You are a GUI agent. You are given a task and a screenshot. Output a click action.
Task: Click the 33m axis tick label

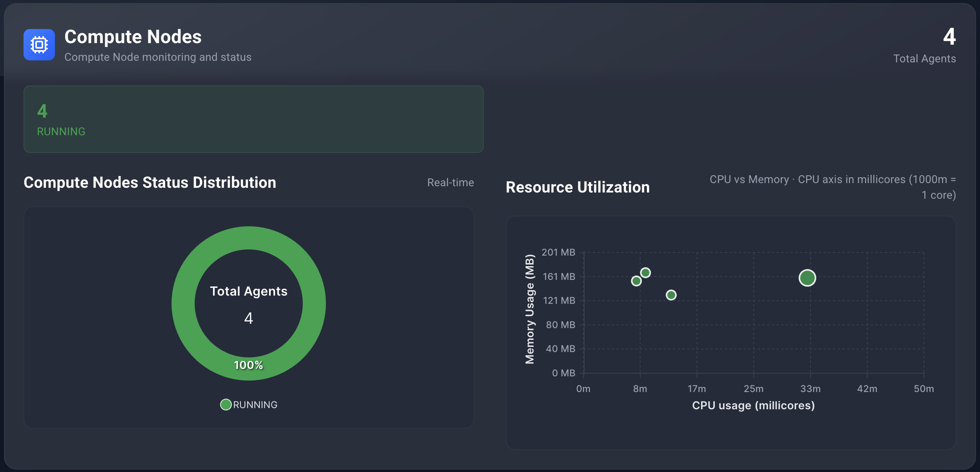811,388
